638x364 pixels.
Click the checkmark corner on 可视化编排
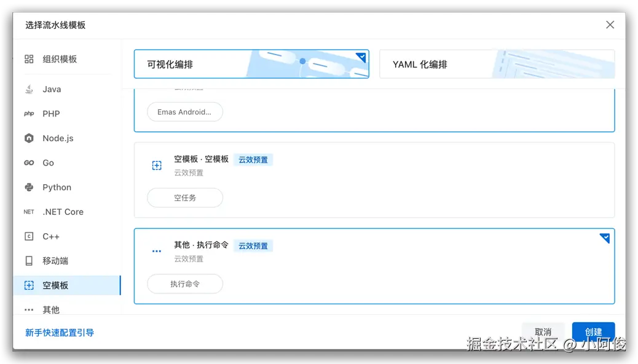361,58
